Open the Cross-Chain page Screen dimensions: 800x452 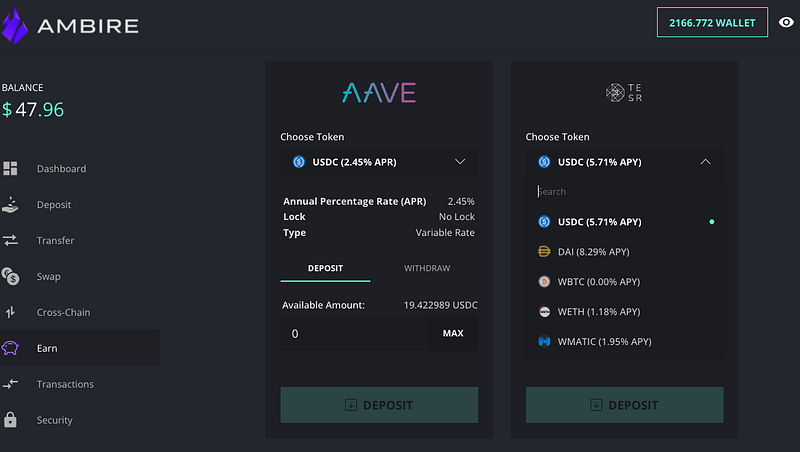[x=63, y=312]
